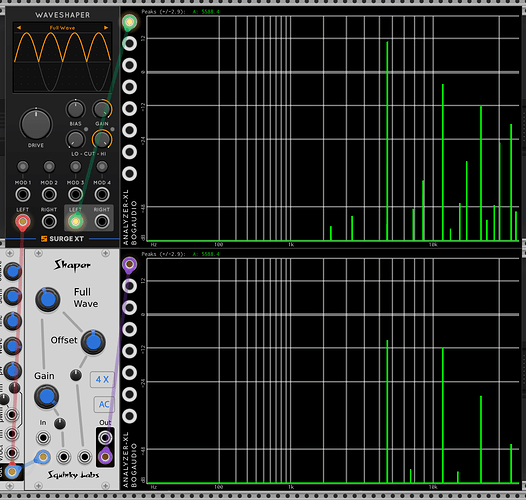Click the Waveshaper GAIN knob
The image size is (526, 500).
point(102,109)
